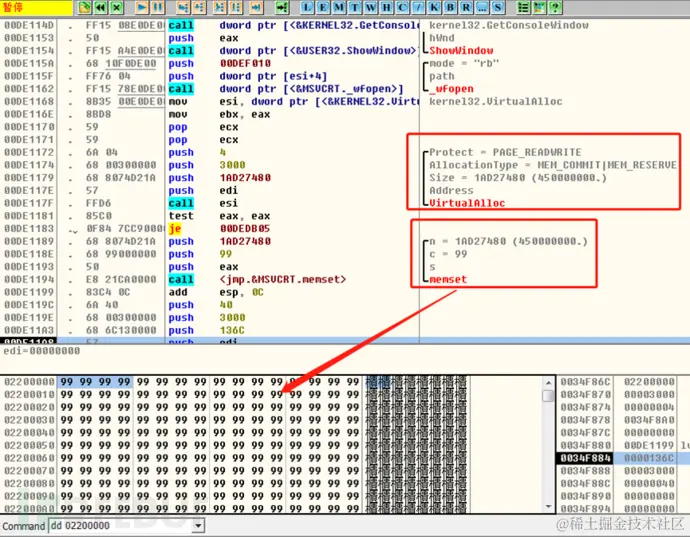Open Executable modules with E button

[x=323, y=7]
